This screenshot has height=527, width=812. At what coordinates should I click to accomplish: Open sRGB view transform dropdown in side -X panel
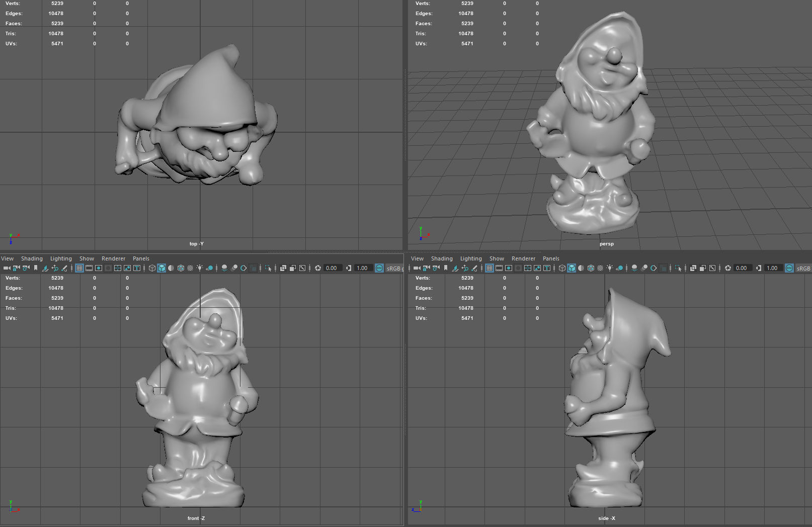803,268
